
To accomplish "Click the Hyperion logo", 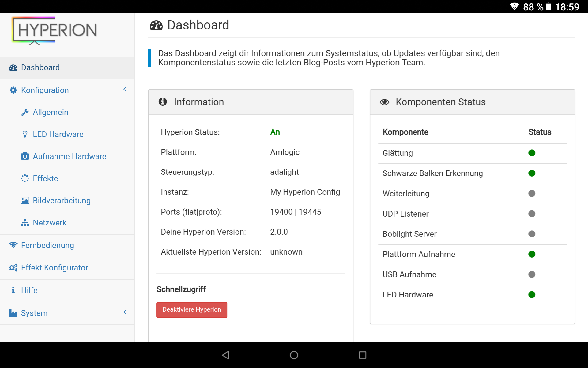I will click(55, 30).
